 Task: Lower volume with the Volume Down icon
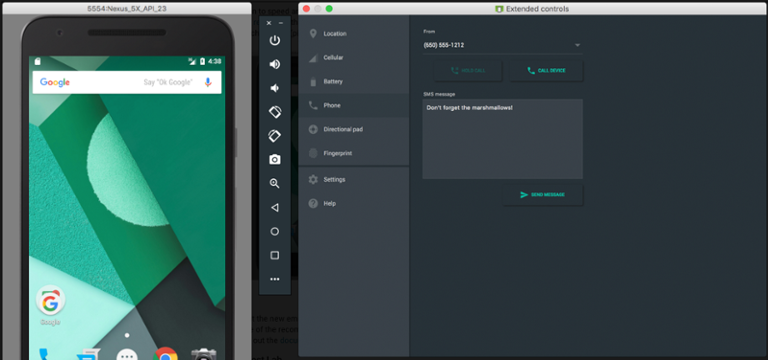tap(275, 88)
